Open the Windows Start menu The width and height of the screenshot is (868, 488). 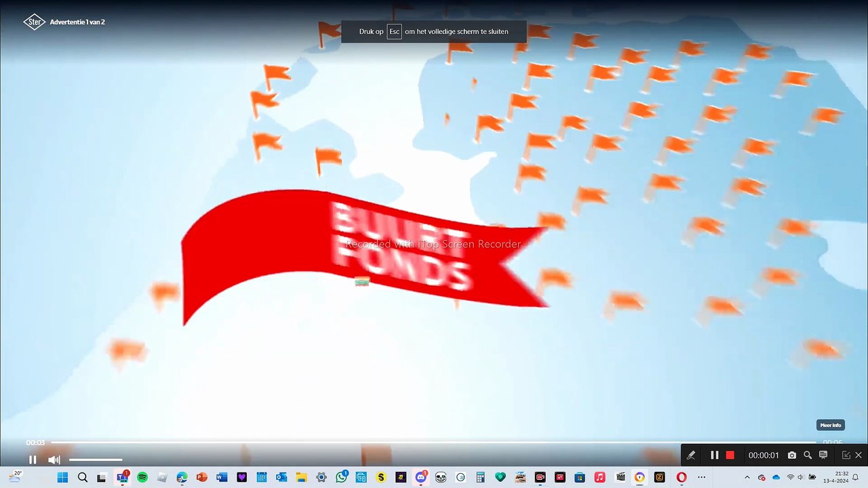(x=62, y=477)
